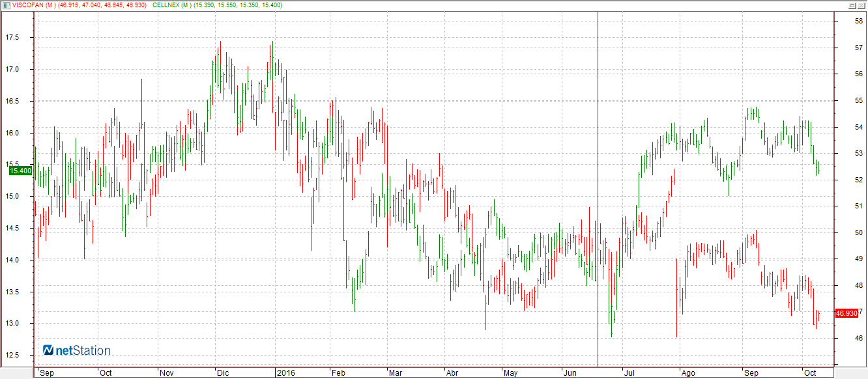Click the Jul label on time axis
The image size is (868, 379).
pyautogui.click(x=629, y=373)
